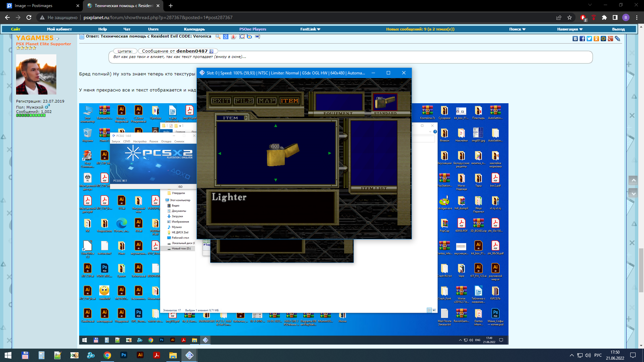Click the Выход logout link

tap(618, 29)
